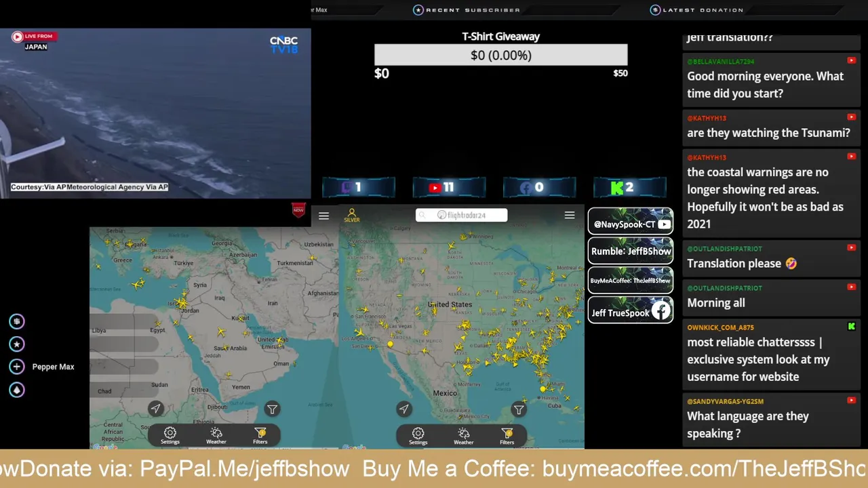This screenshot has width=868, height=488.
Task: Click YouTube icon on Bellavanilla's message
Action: coord(851,61)
